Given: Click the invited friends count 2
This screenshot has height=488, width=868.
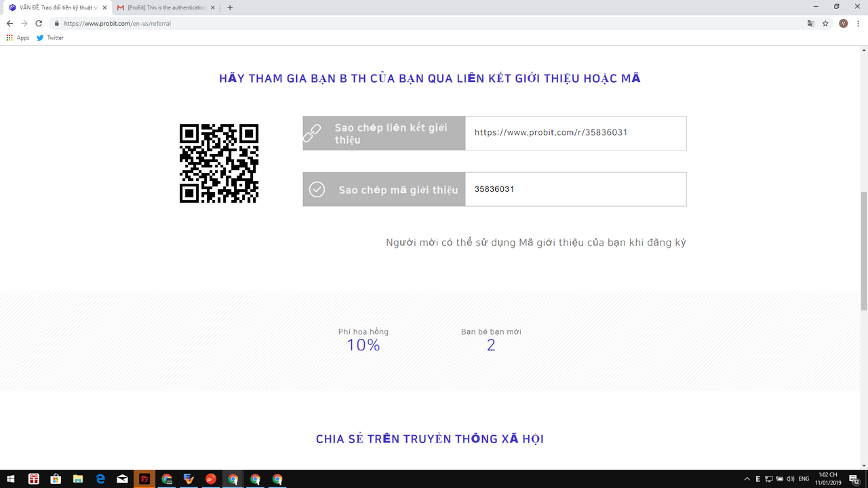Looking at the screenshot, I should (x=491, y=345).
